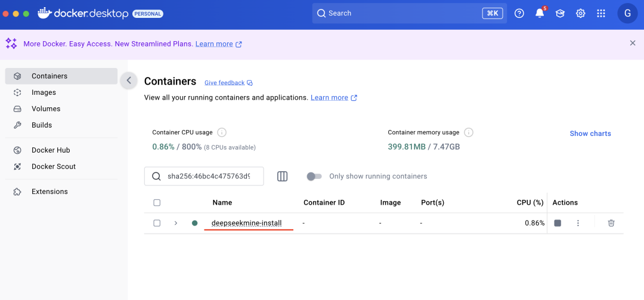Go to Containers in sidebar
644x300 pixels.
(x=61, y=76)
